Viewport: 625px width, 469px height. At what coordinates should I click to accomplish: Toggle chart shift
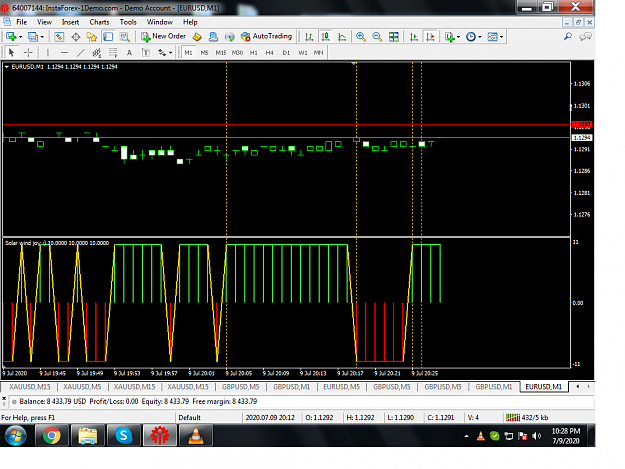(430, 37)
